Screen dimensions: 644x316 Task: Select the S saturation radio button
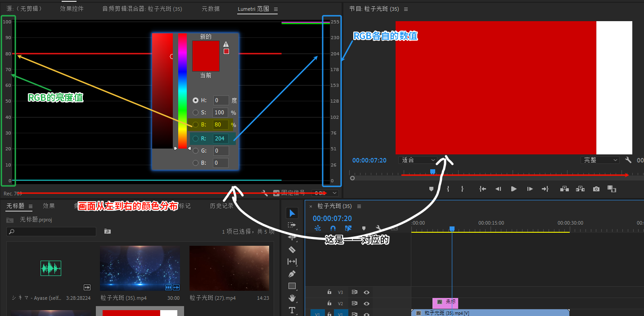click(x=195, y=113)
